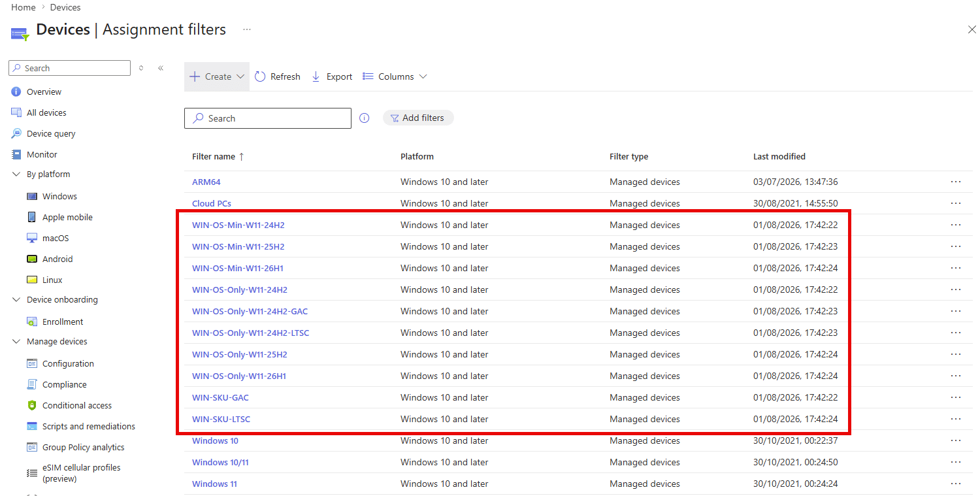Open the Windows 10 filter
Image resolution: width=980 pixels, height=496 pixels.
[215, 440]
